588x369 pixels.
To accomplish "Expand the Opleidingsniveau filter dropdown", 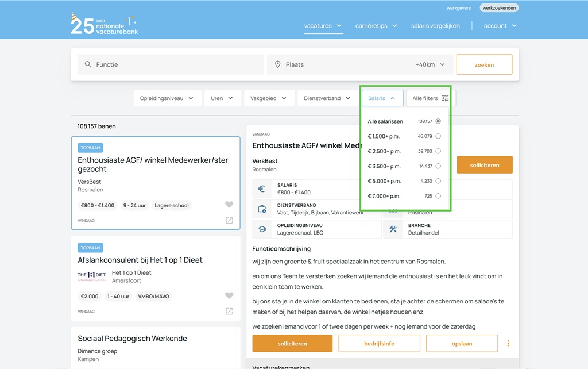I will click(x=167, y=98).
